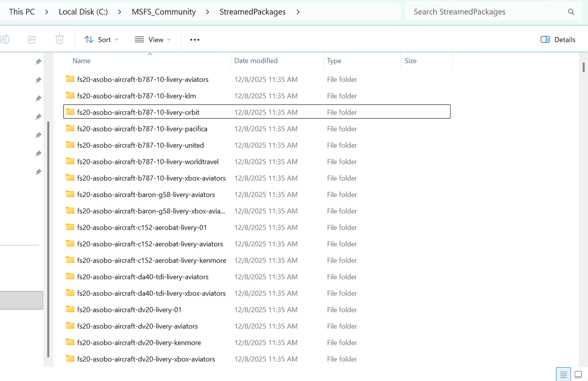Open the See more ellipsis menu
588x381 pixels.
pos(195,40)
